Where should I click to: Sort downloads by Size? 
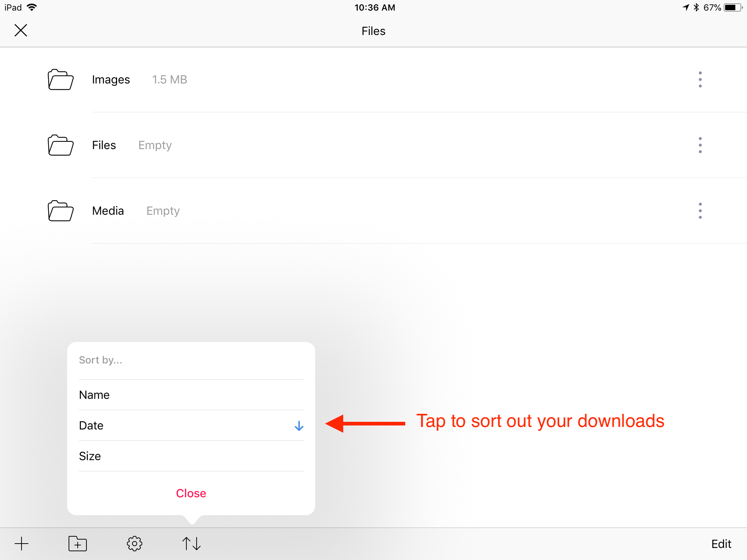pos(191,456)
